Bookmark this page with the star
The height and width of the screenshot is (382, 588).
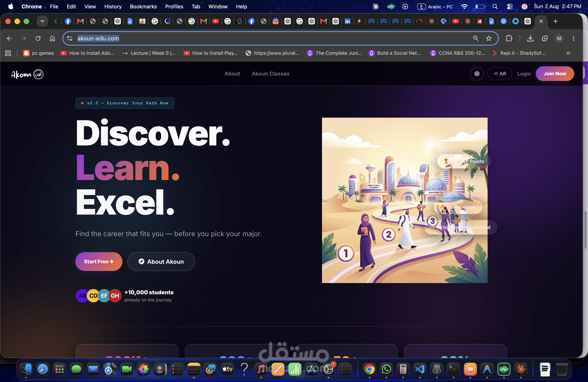(x=489, y=38)
